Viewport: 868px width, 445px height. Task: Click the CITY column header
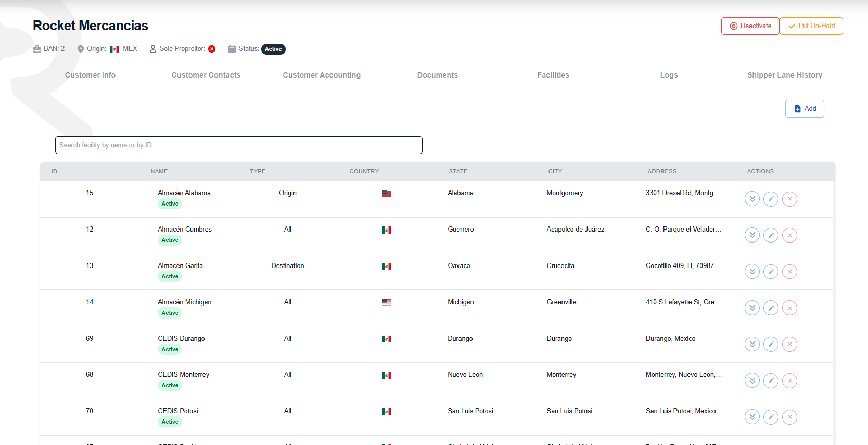(x=555, y=171)
